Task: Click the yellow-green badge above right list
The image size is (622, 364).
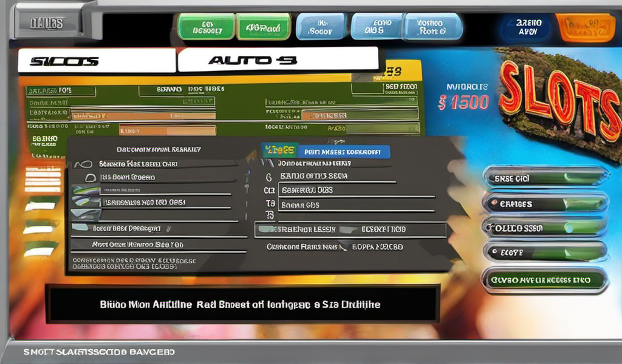Action: 279,150
